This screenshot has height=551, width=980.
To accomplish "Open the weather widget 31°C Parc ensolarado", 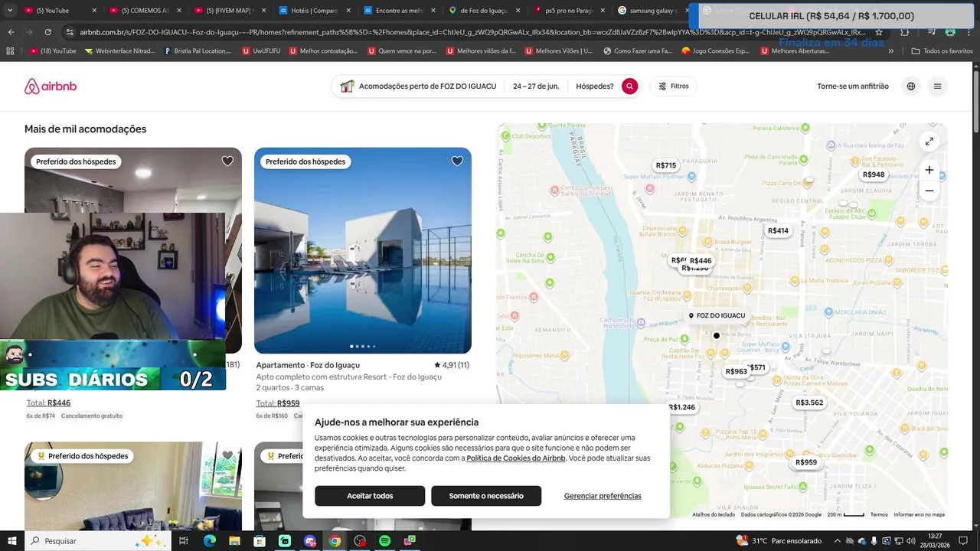I will click(779, 541).
